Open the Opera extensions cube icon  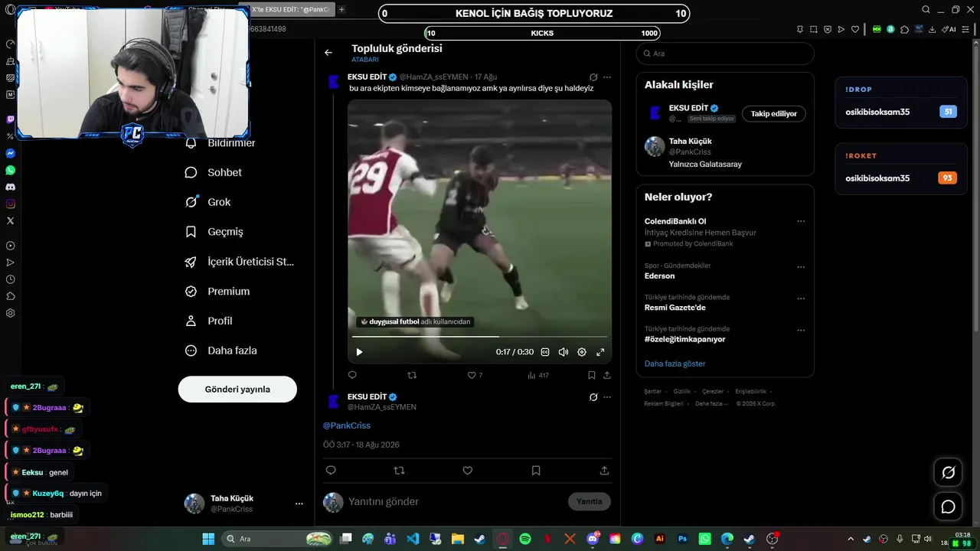click(904, 29)
